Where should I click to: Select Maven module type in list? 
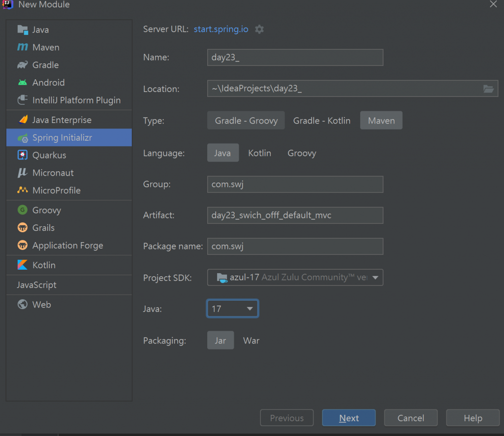click(x=69, y=47)
